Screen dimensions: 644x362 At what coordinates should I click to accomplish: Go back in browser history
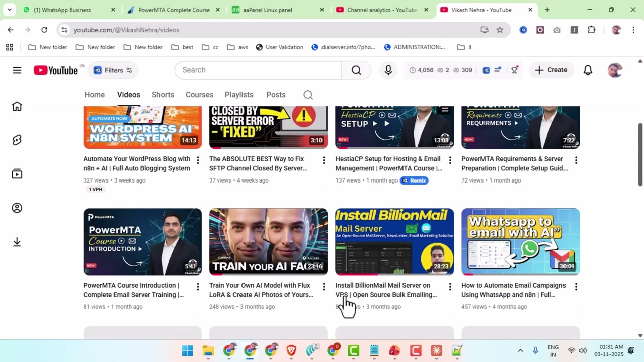11,30
